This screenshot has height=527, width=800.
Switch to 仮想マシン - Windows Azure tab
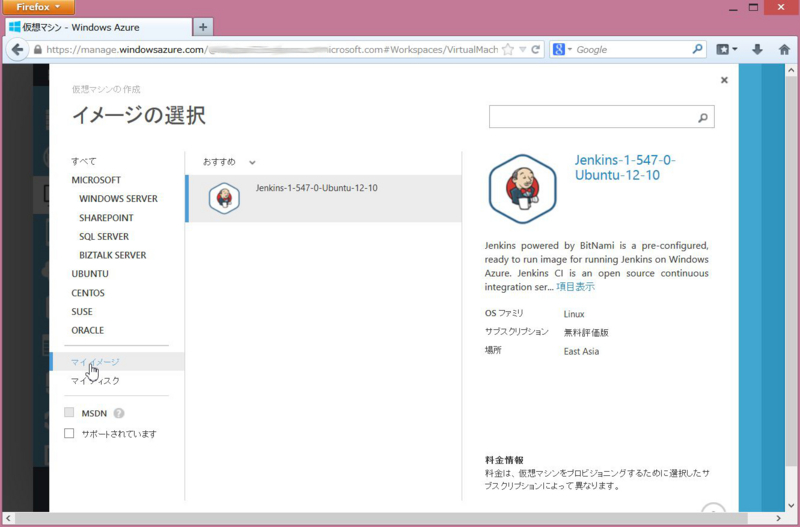click(x=99, y=27)
